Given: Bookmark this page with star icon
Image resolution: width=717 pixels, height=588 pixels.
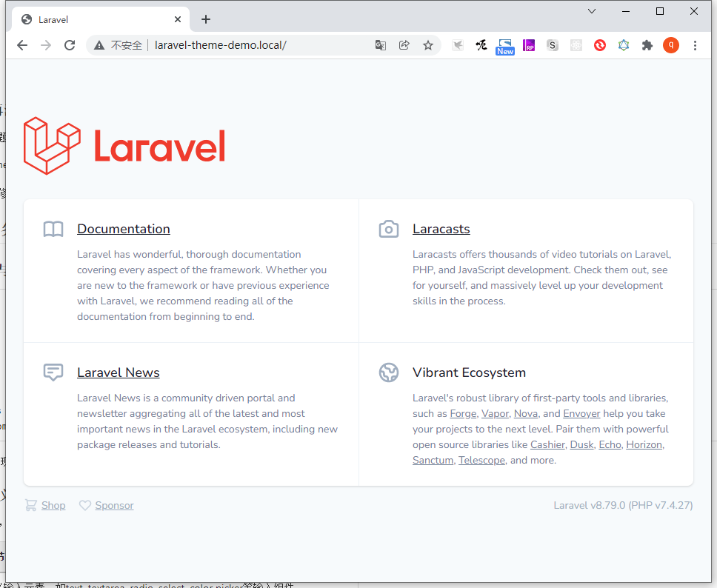Looking at the screenshot, I should (428, 45).
